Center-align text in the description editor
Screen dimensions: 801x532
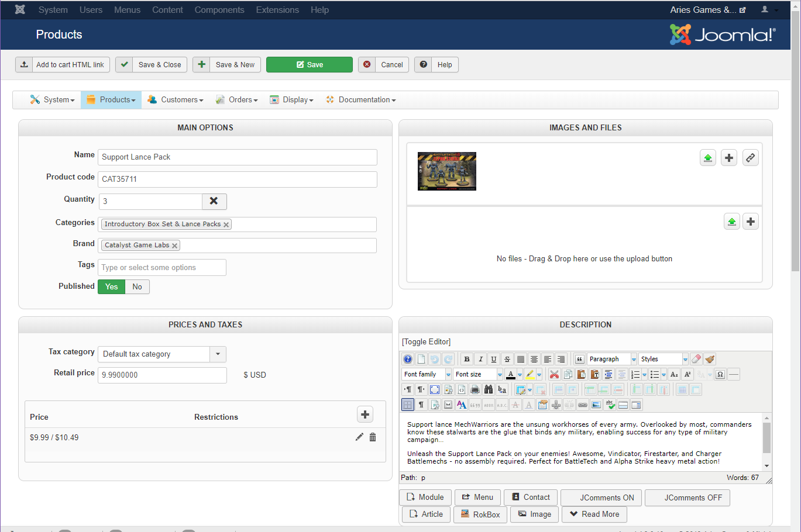(534, 359)
